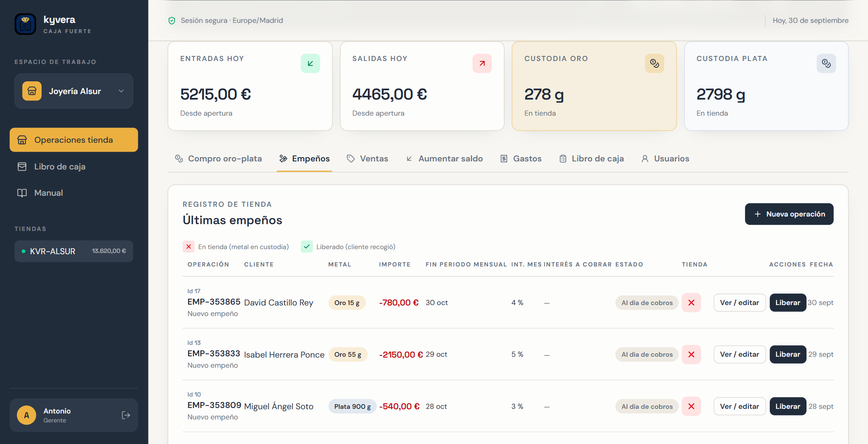This screenshot has width=868, height=444.
Task: Open Manual in the sidebar
Action: pyautogui.click(x=74, y=193)
